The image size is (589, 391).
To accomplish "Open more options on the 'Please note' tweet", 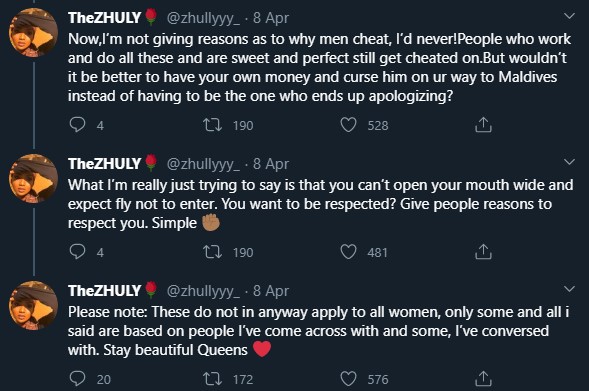I will (569, 289).
